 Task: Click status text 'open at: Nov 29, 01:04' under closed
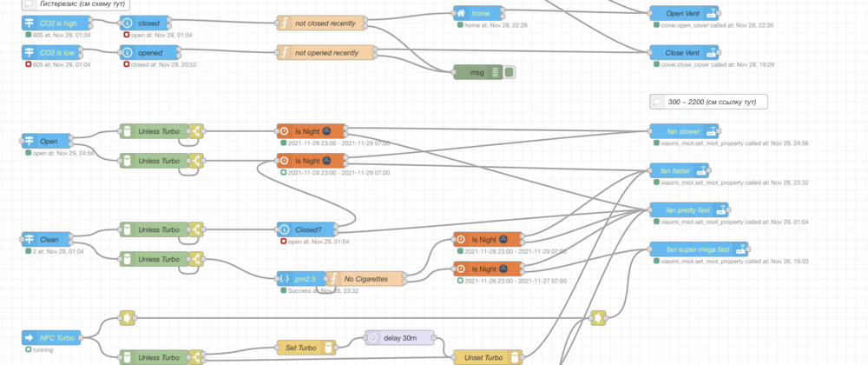pyautogui.click(x=162, y=35)
